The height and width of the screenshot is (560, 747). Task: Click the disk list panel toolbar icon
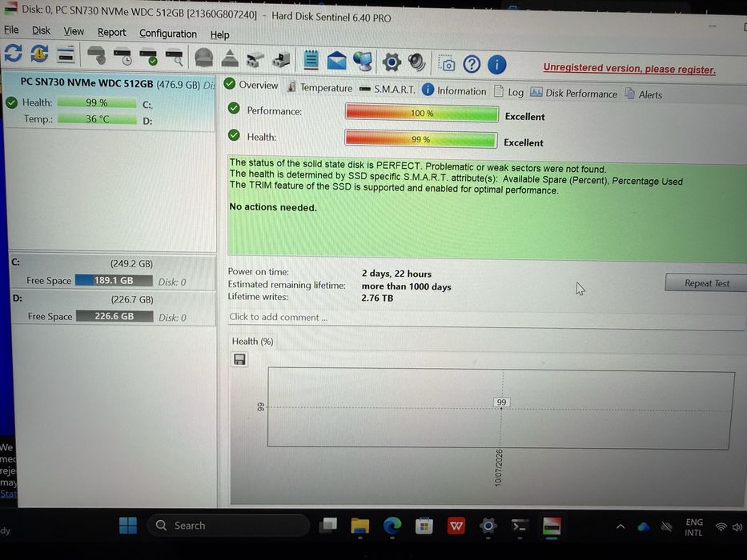pos(66,54)
